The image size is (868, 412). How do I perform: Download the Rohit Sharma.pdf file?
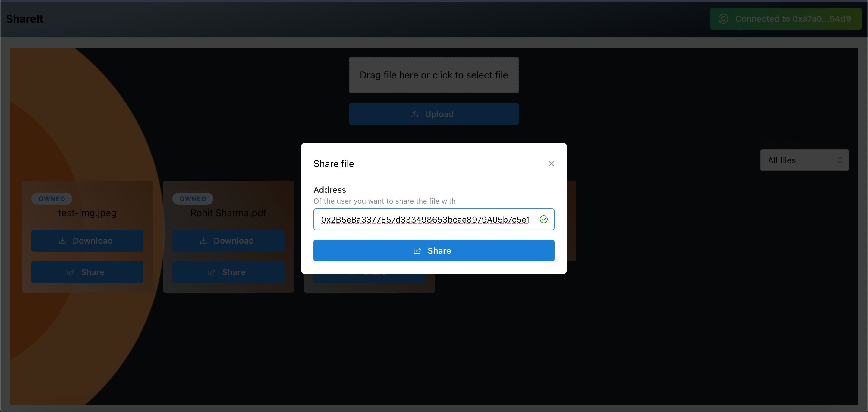228,241
